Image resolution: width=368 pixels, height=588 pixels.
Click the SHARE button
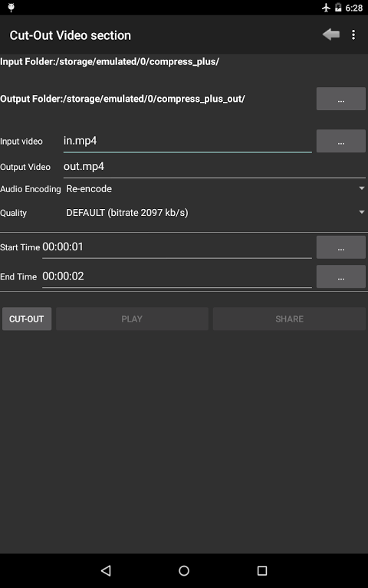289,318
